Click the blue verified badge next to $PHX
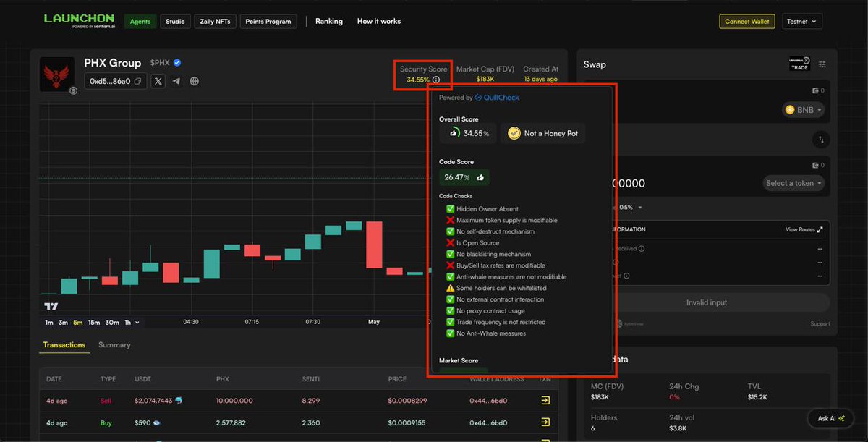 (177, 63)
